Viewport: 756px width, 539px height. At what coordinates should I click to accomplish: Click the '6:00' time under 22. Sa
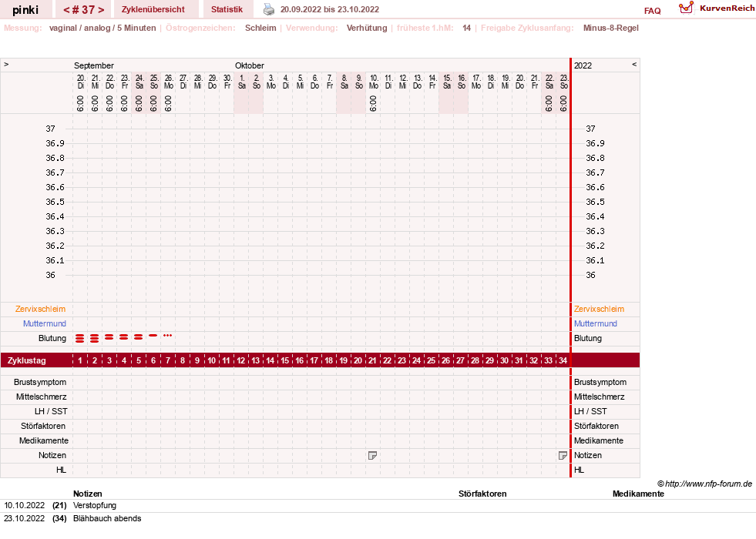pos(549,103)
